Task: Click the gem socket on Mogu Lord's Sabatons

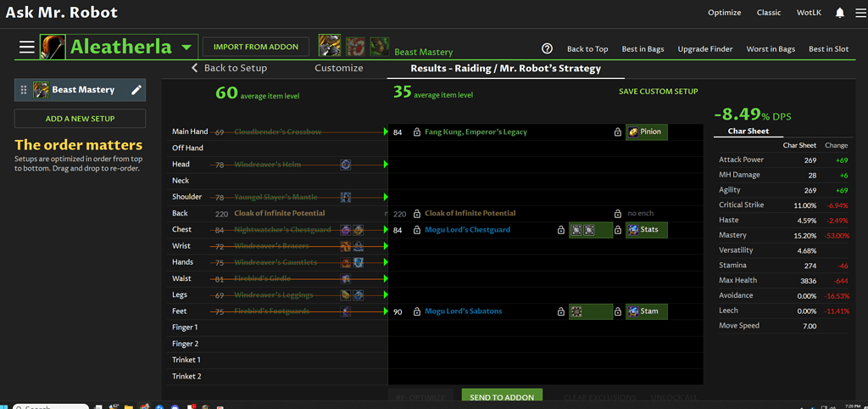Action: pyautogui.click(x=576, y=311)
